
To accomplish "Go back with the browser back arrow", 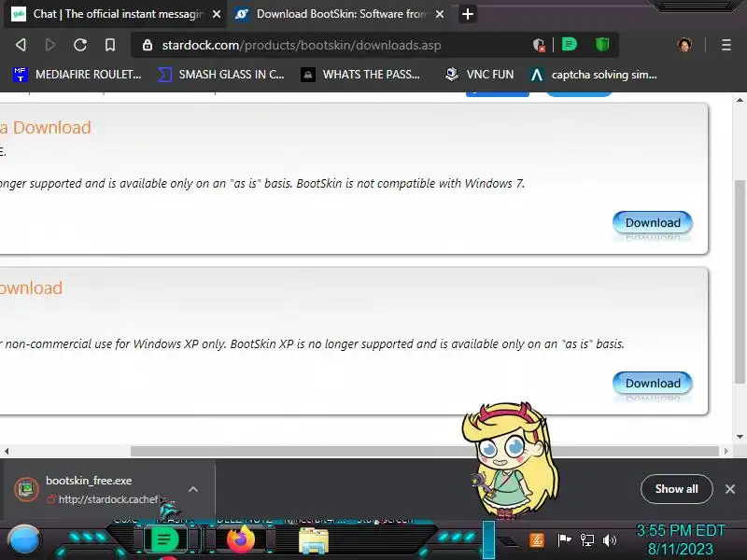I will 21,45.
